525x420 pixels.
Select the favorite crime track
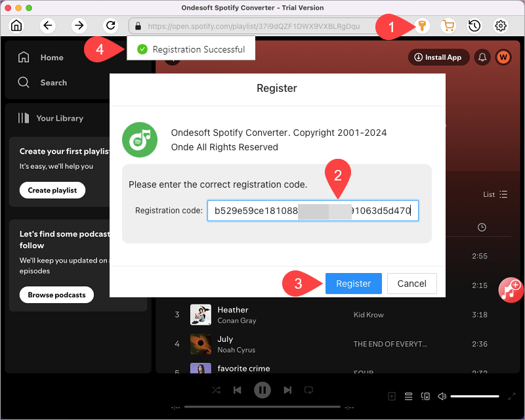click(x=243, y=368)
